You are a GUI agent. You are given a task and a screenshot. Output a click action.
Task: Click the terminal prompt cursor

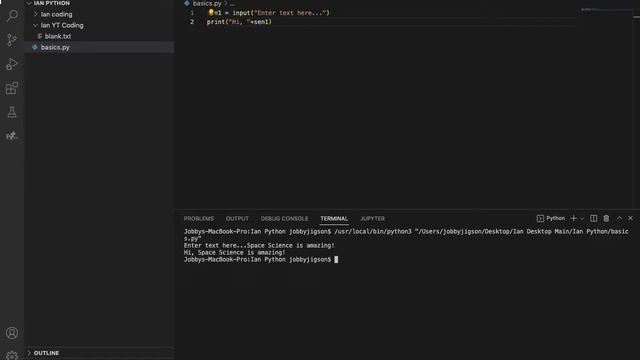(336, 259)
